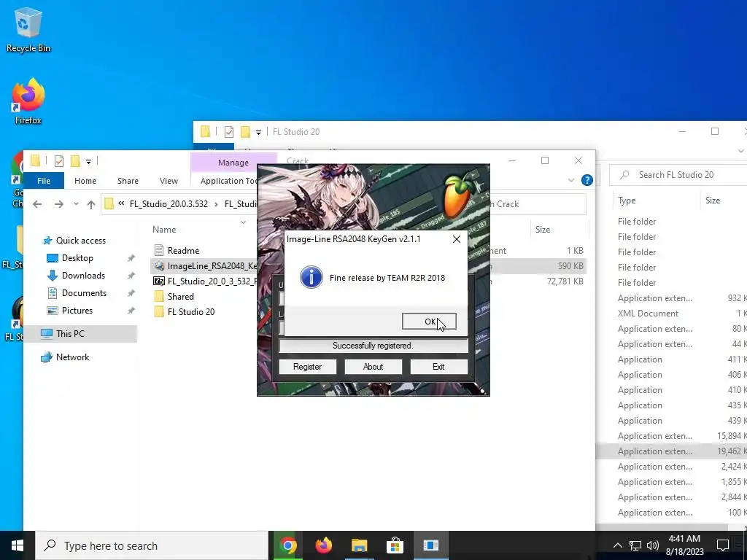The height and width of the screenshot is (560, 747).
Task: Click the Register button
Action: pos(307,367)
